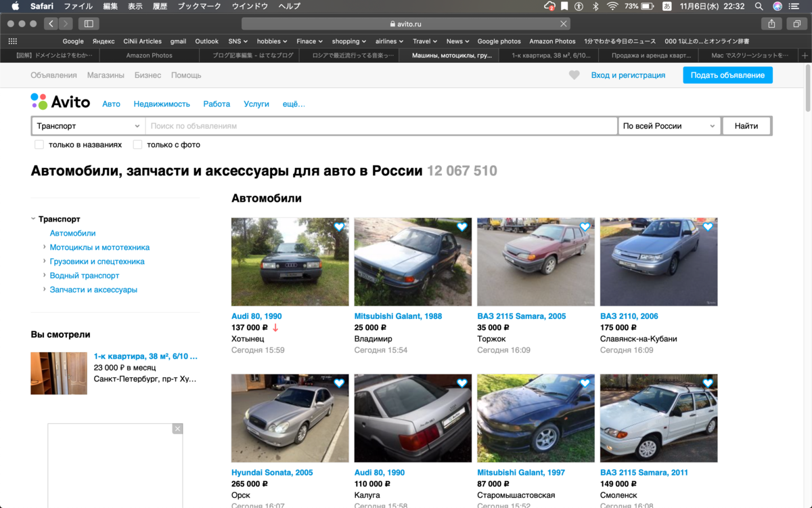Open Spotlight search magnifier icon
This screenshot has height=508, width=812.
(759, 6)
